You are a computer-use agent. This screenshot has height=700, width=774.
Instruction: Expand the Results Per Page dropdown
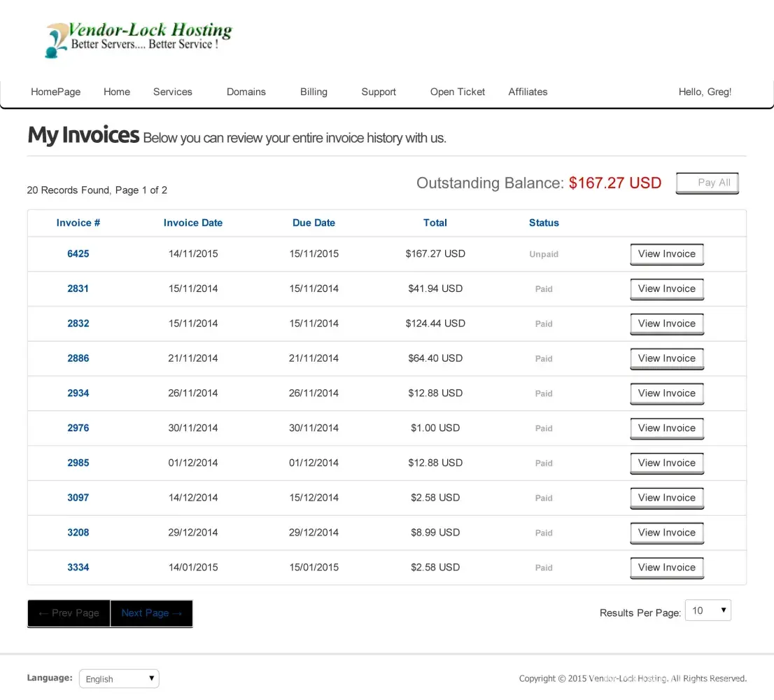click(x=708, y=611)
